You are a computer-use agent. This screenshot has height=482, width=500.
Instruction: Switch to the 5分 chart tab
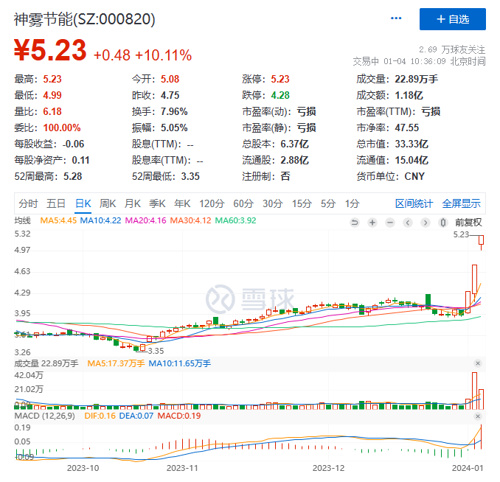point(328,203)
